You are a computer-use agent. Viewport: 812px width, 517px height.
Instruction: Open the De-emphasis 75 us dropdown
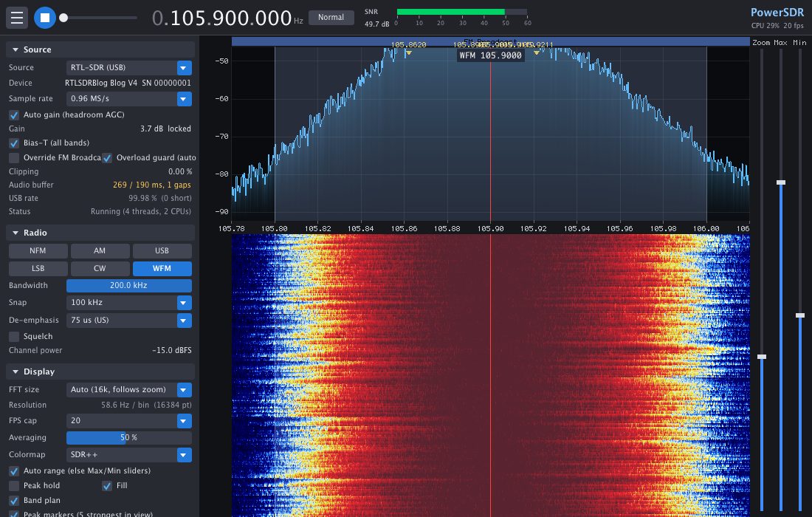click(129, 320)
